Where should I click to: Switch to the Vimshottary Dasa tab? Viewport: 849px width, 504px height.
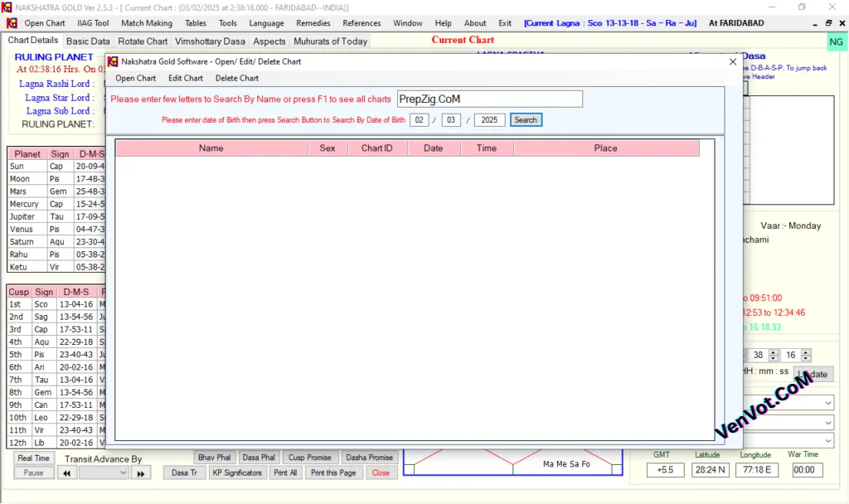(210, 40)
